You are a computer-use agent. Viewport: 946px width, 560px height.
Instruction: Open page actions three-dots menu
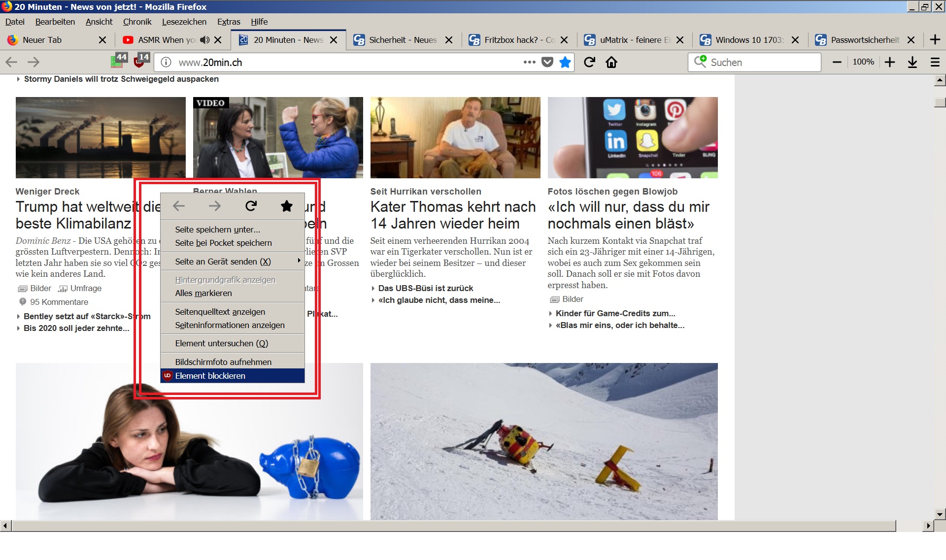529,62
